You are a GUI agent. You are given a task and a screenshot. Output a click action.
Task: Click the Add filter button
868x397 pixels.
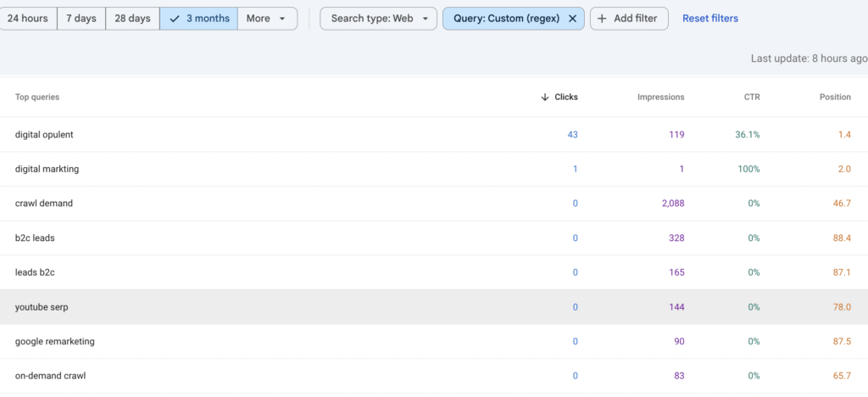pos(629,19)
